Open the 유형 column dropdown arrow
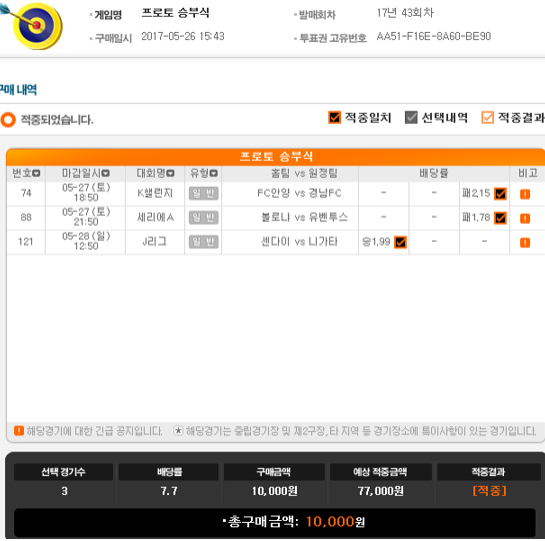Viewport: 545px width, 541px height. pos(214,173)
